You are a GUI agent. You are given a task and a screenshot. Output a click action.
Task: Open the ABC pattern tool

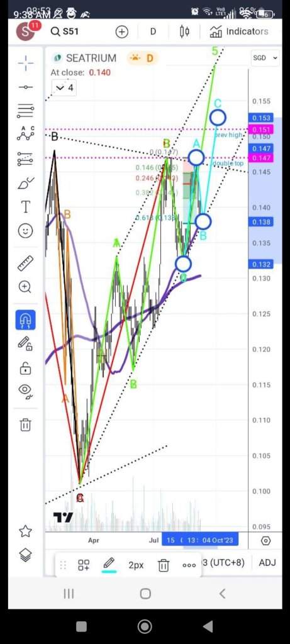pos(25,134)
